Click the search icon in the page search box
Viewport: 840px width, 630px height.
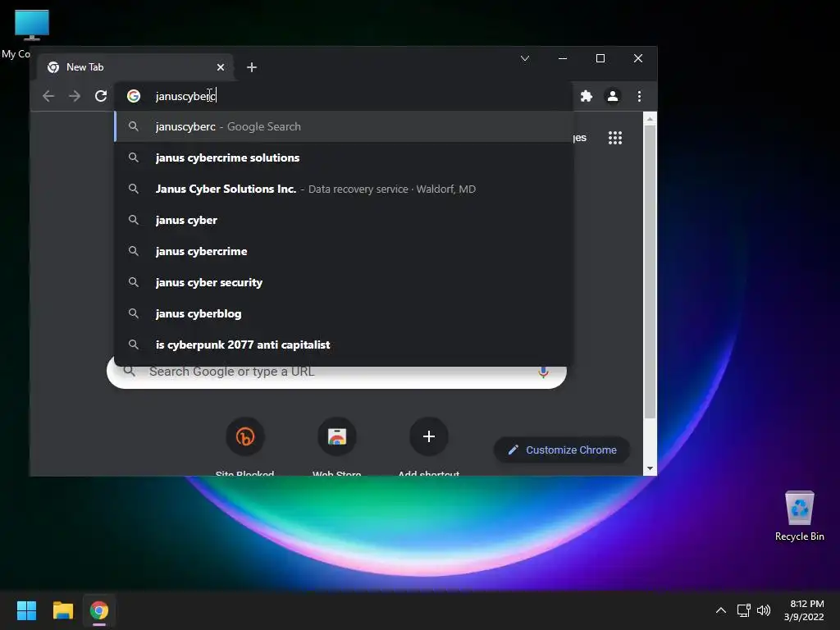pyautogui.click(x=129, y=372)
